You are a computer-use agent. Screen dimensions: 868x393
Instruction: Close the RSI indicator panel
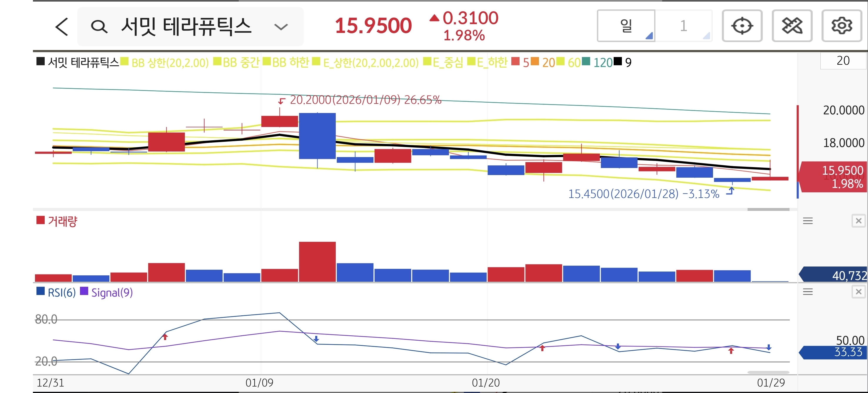point(858,292)
